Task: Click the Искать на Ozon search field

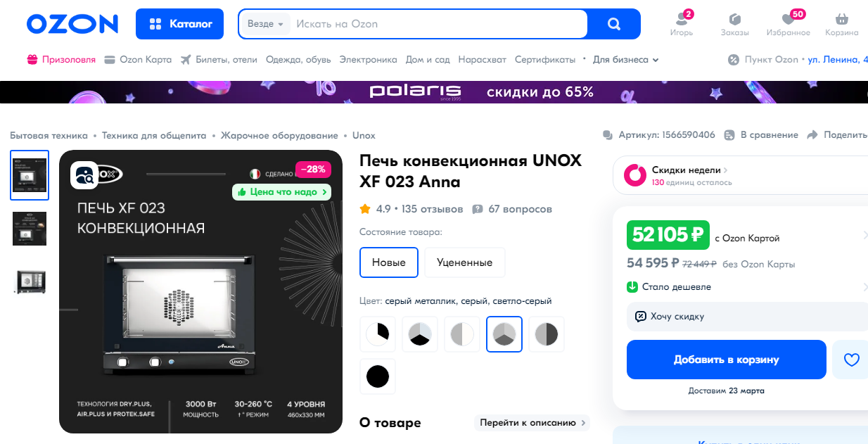Action: tap(439, 24)
